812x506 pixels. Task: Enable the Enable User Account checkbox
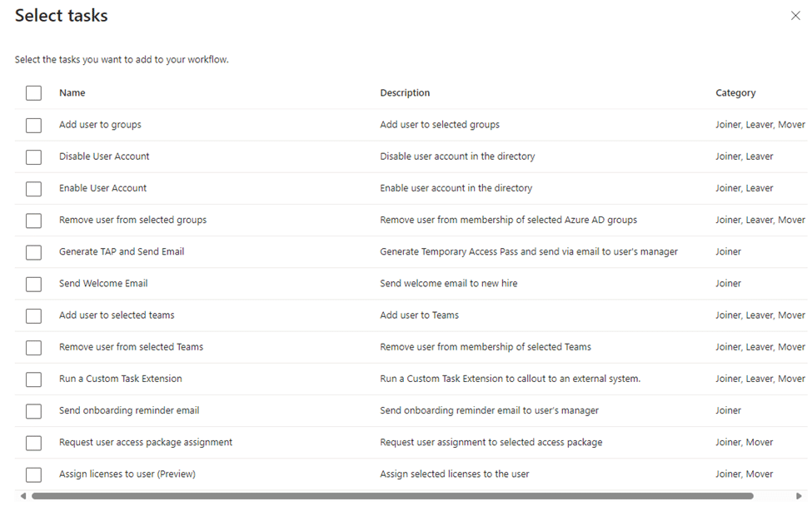33,188
